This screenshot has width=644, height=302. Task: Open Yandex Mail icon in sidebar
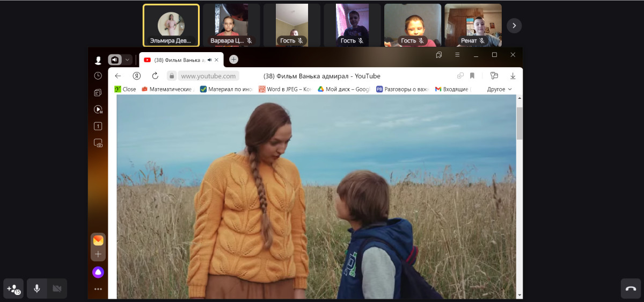point(98,240)
